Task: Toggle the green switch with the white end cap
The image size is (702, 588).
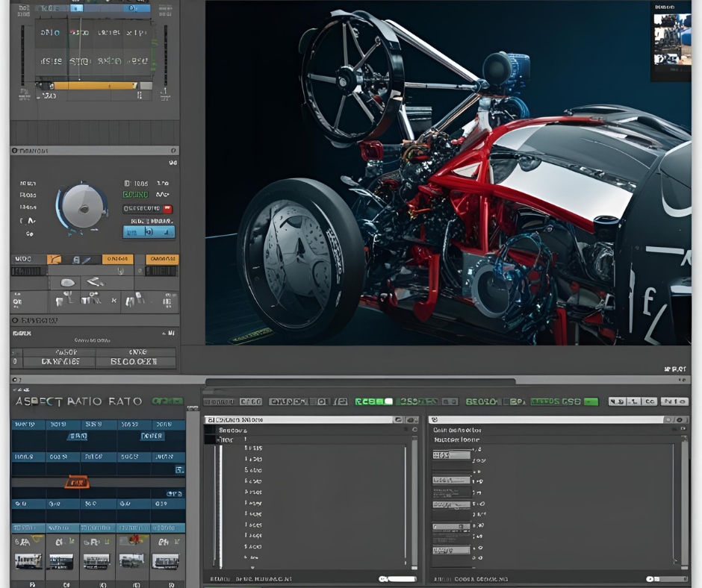Action: pos(374,402)
